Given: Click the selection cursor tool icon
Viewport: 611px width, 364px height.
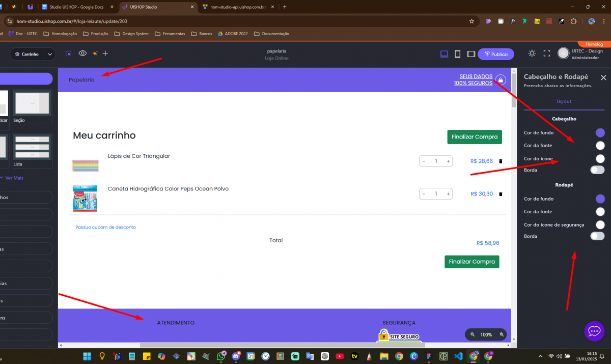Looking at the screenshot, I should point(69,53).
